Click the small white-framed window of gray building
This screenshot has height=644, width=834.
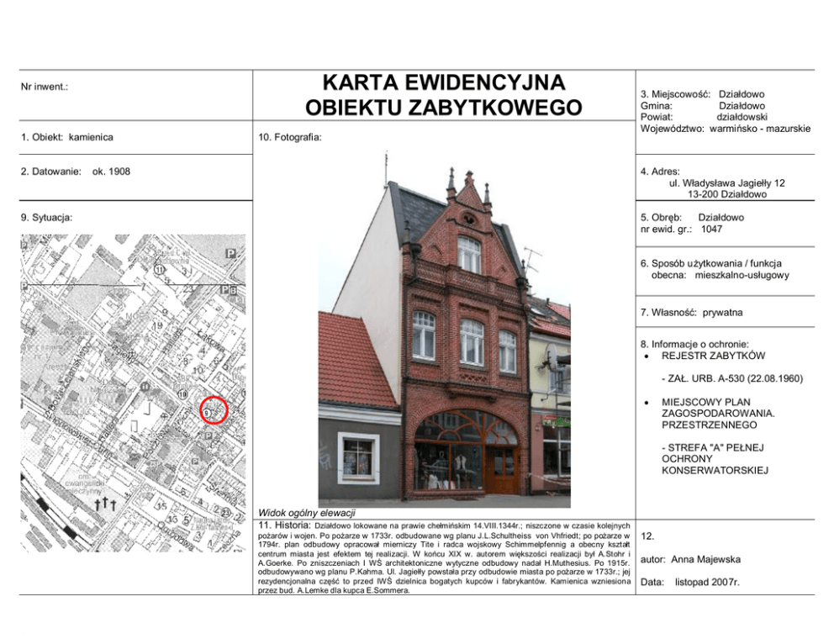pyautogui.click(x=358, y=457)
